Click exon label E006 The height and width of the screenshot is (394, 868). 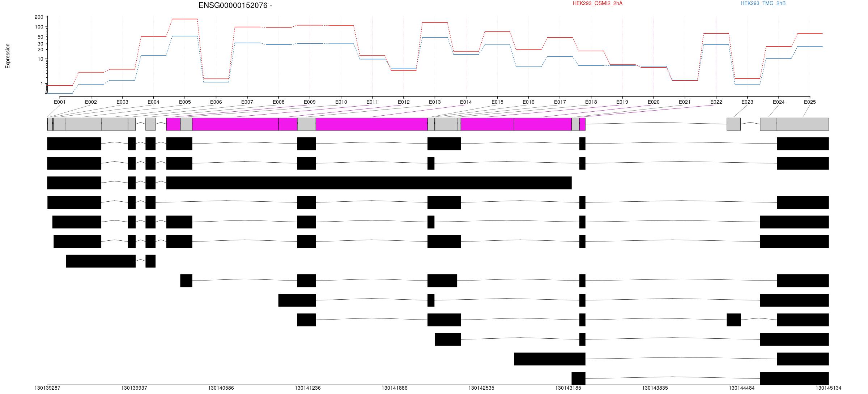[216, 102]
